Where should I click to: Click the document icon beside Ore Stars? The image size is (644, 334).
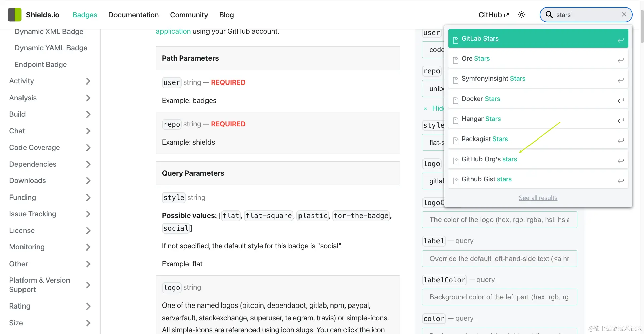456,60
